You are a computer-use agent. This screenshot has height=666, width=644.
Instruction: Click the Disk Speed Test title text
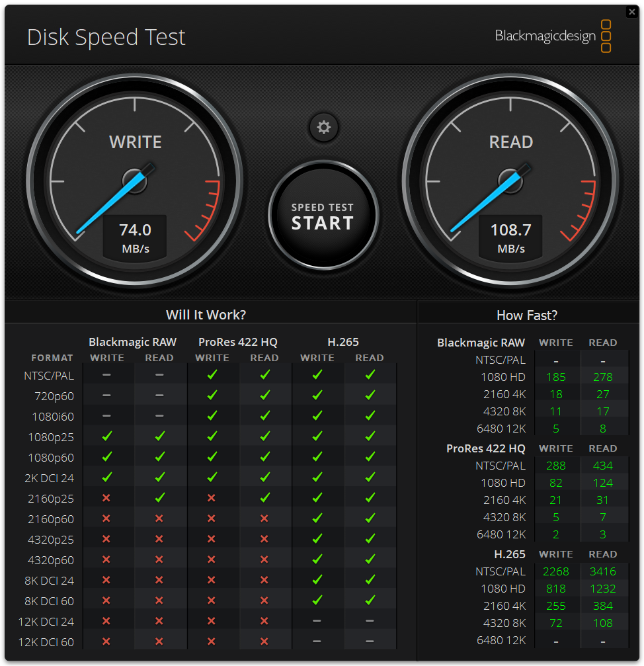(x=106, y=37)
